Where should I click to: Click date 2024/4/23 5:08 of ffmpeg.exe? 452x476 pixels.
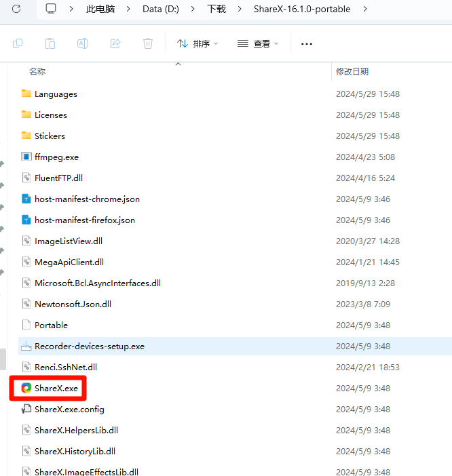[x=365, y=157]
